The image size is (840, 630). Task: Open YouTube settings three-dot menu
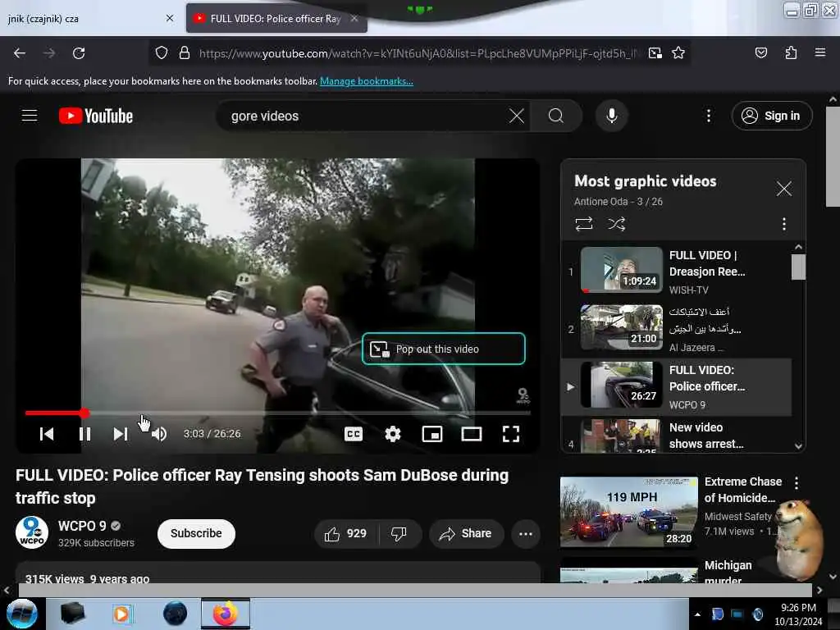coord(708,116)
